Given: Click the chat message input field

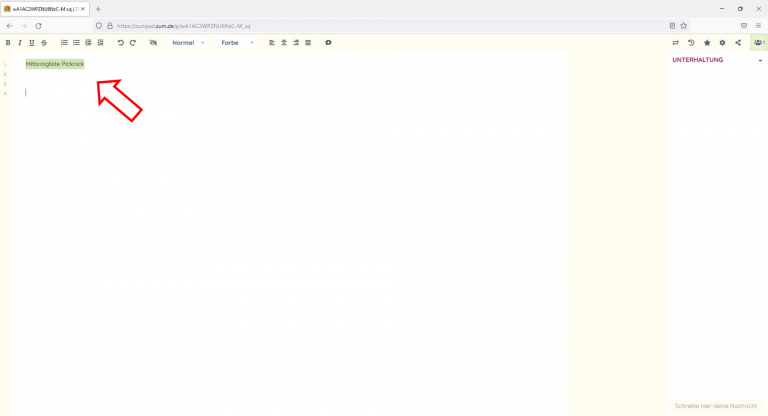Looking at the screenshot, I should [716, 406].
